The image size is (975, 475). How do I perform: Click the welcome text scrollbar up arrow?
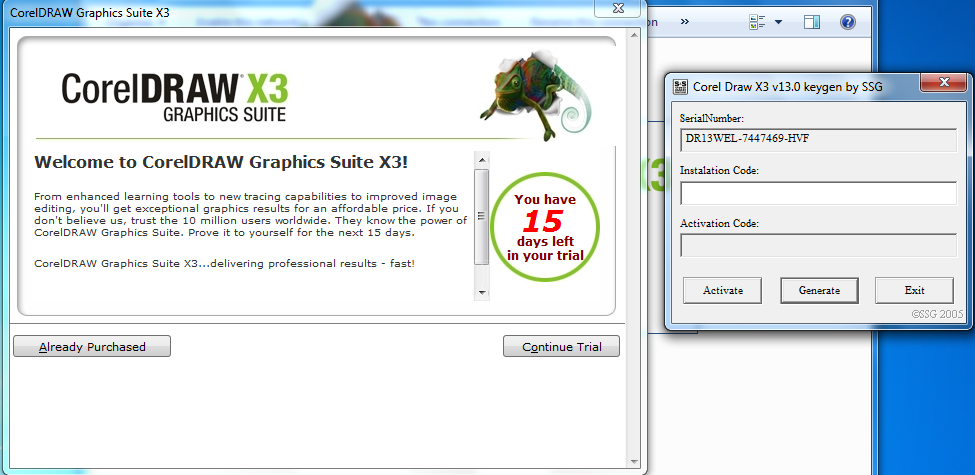coord(482,160)
